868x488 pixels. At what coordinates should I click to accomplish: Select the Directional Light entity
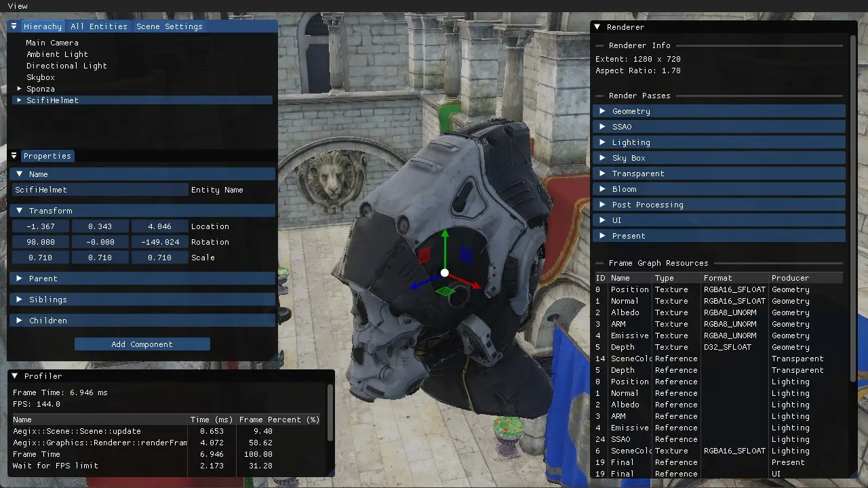click(66, 66)
